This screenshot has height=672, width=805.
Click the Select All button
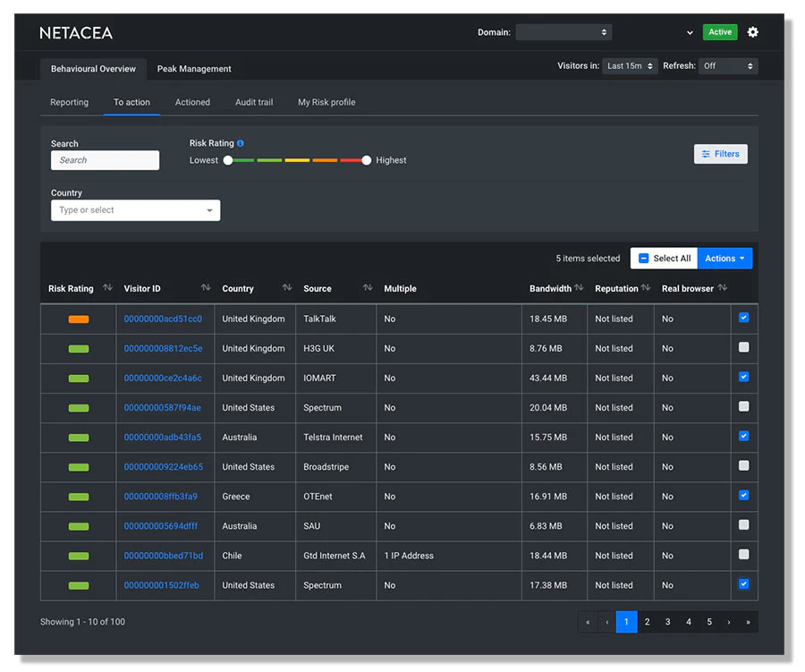(x=664, y=258)
